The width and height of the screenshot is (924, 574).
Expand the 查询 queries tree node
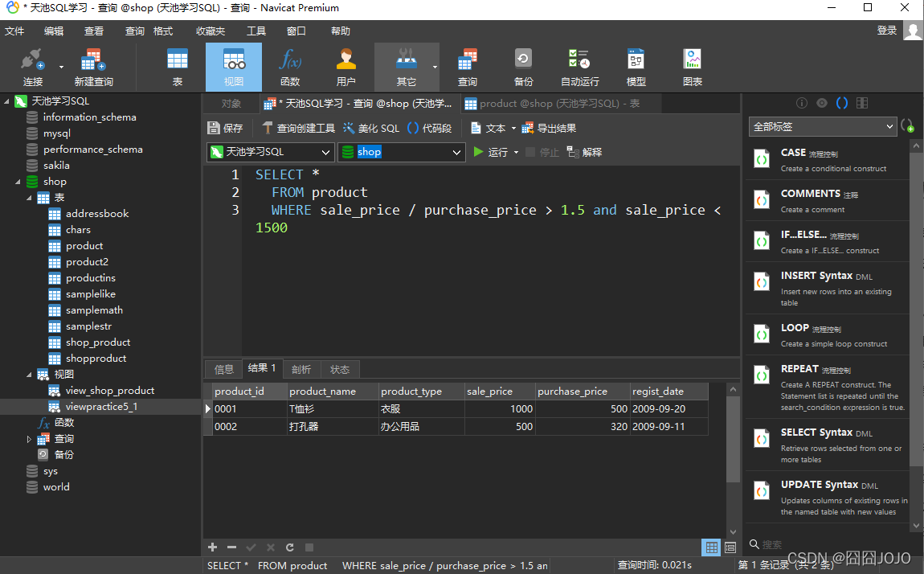(29, 439)
